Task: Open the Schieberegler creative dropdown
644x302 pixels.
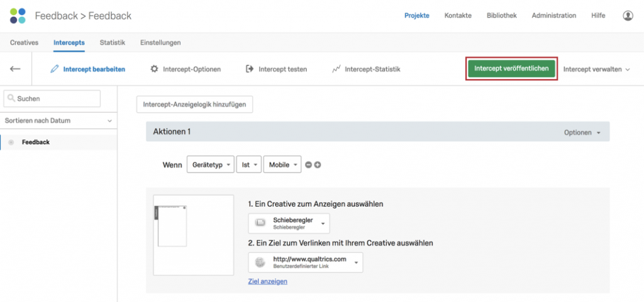Action: point(289,223)
